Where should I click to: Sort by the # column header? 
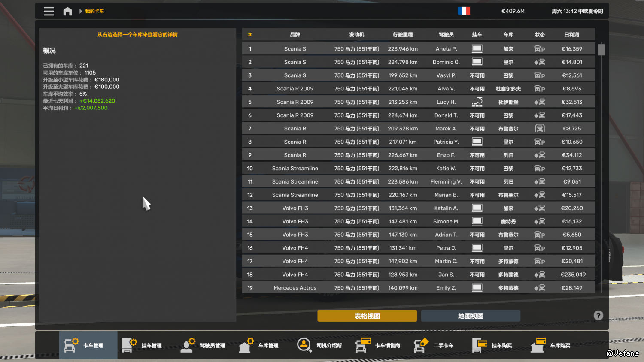pos(250,35)
